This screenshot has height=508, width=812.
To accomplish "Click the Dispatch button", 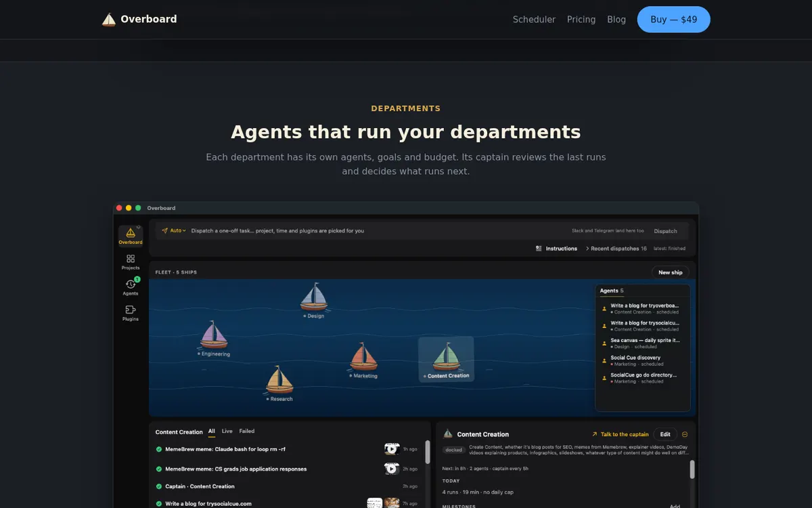I will [665, 231].
